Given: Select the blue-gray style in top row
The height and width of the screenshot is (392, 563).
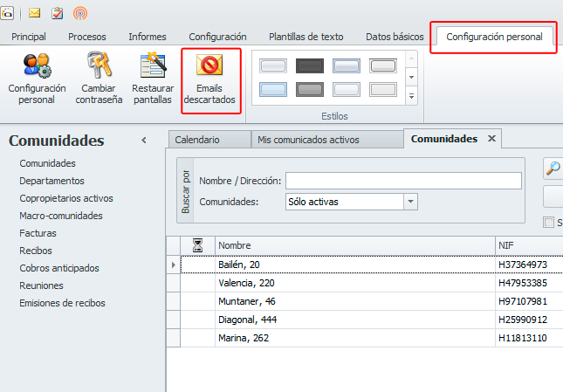Looking at the screenshot, I should (x=347, y=66).
